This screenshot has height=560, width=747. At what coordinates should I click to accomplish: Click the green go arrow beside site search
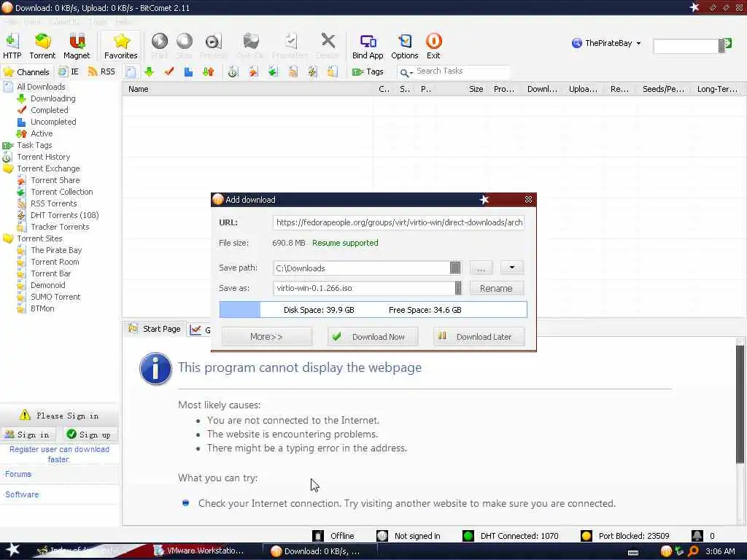coord(727,44)
